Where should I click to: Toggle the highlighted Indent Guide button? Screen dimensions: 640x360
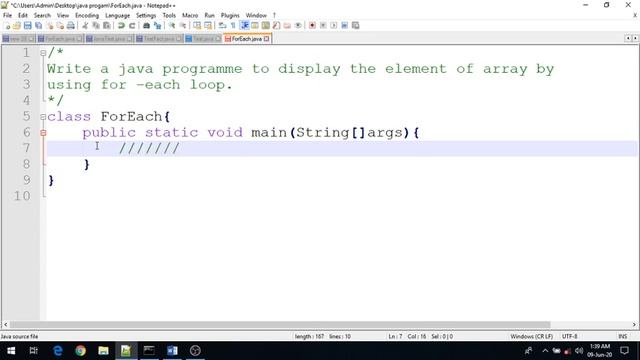(244, 26)
